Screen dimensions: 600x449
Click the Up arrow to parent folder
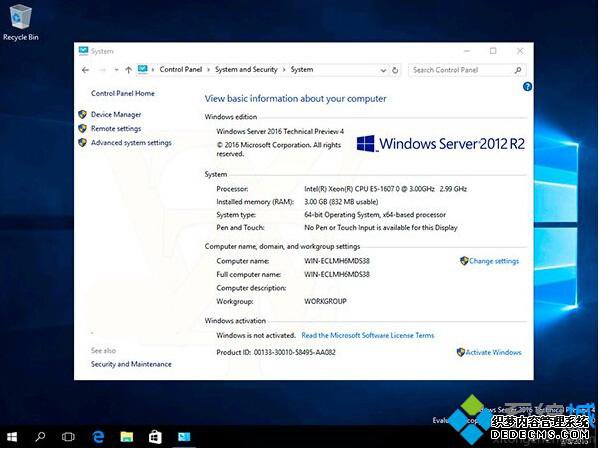[129, 70]
